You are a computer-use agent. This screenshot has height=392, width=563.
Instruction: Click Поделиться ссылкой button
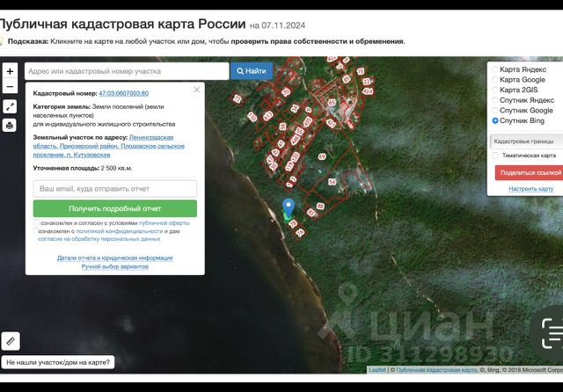pyautogui.click(x=529, y=172)
